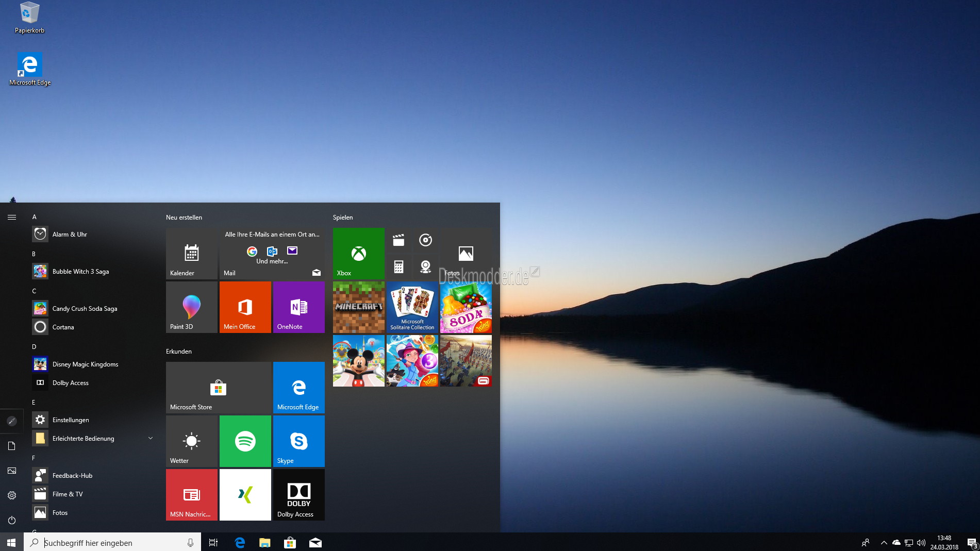Open user account icon in Start sidebar
This screenshot has width=980, height=551.
[x=12, y=421]
